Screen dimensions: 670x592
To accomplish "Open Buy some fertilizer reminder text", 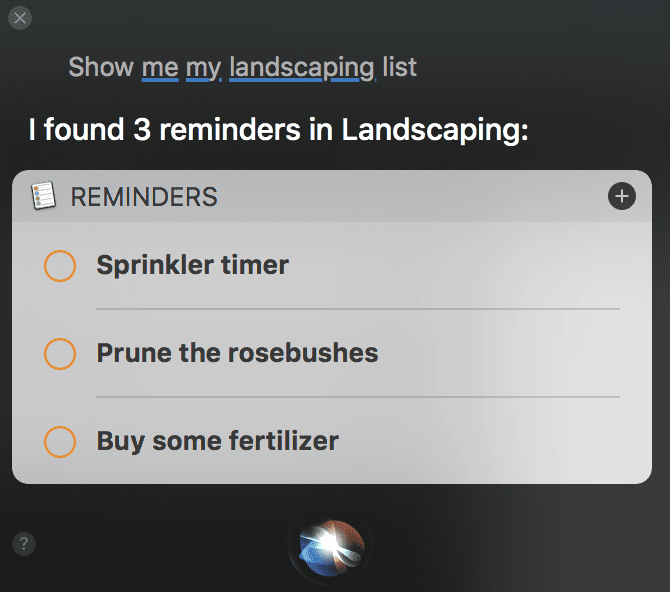I will [x=217, y=442].
